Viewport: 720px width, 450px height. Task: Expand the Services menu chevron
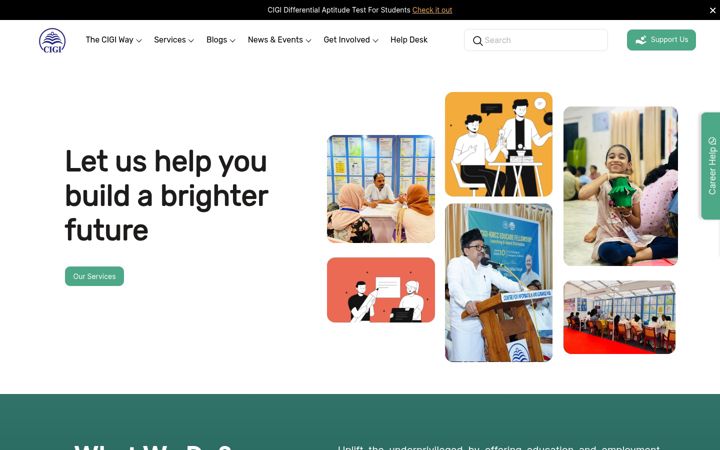(191, 40)
